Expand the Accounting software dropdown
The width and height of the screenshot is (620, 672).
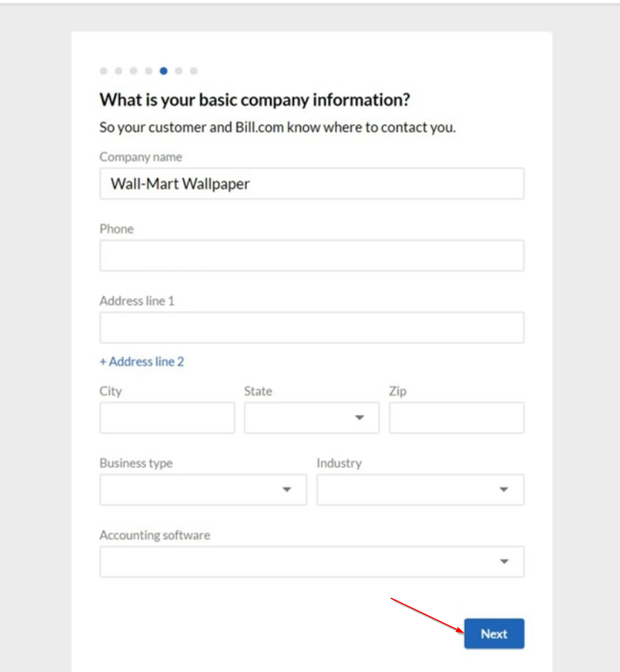click(311, 562)
